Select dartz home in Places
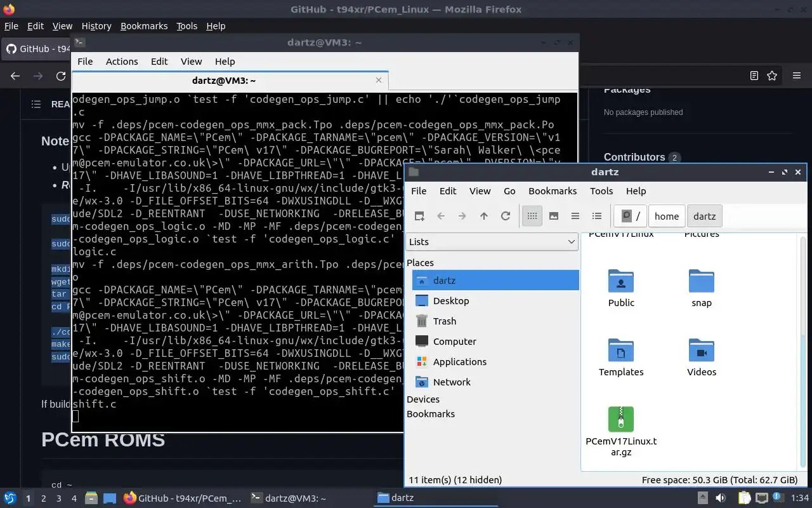This screenshot has height=508, width=812. [x=495, y=280]
